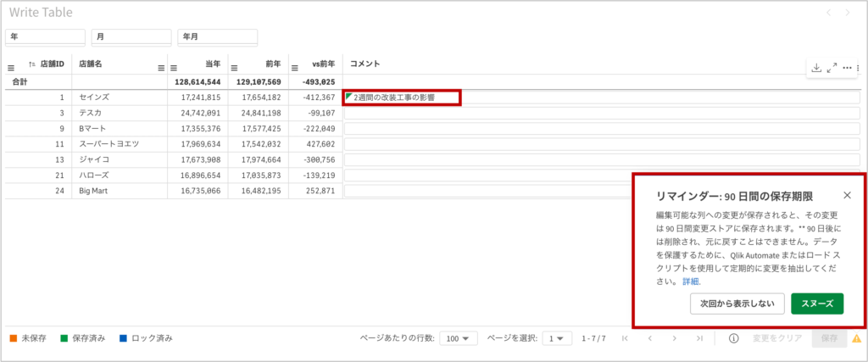Click the 前年 column header
868x362 pixels.
point(272,64)
